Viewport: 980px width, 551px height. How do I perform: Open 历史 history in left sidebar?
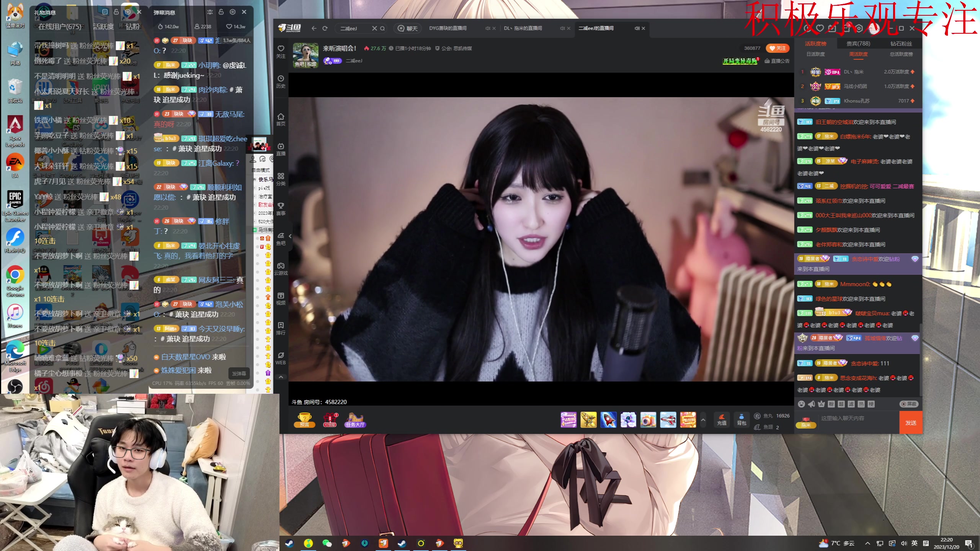(281, 81)
